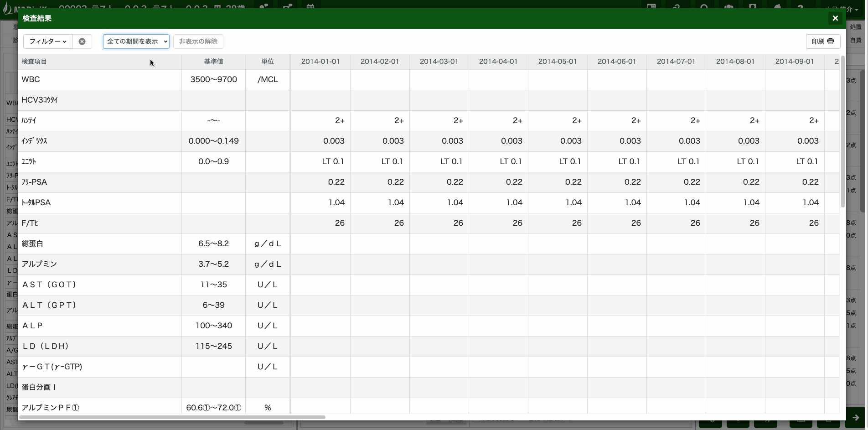Clear the filter with the circled x icon

pyautogui.click(x=82, y=41)
